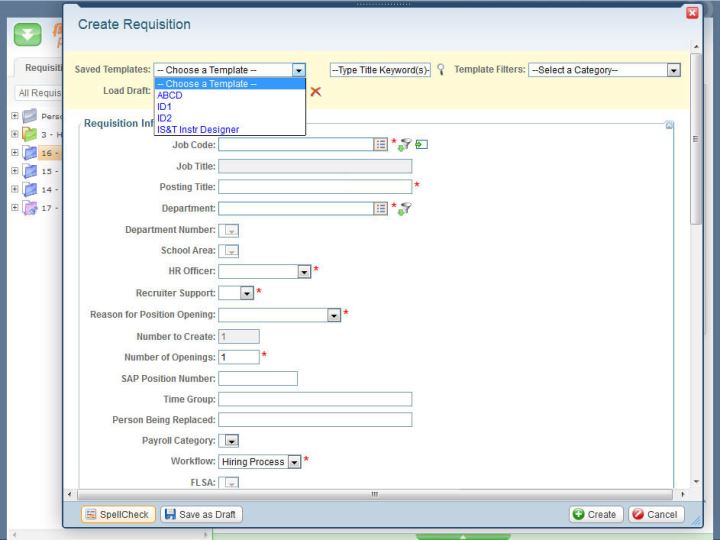Select the ABCD template option
Image resolution: width=720 pixels, height=540 pixels.
pyautogui.click(x=169, y=95)
